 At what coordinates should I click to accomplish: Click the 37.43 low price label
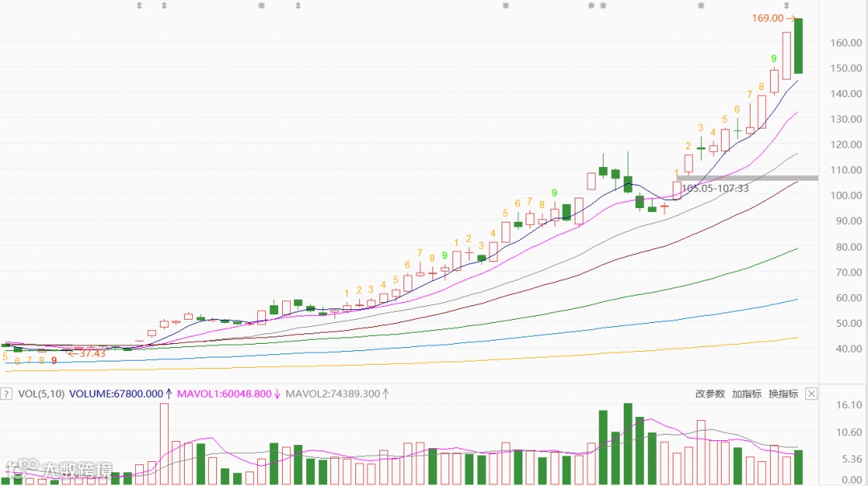click(92, 353)
